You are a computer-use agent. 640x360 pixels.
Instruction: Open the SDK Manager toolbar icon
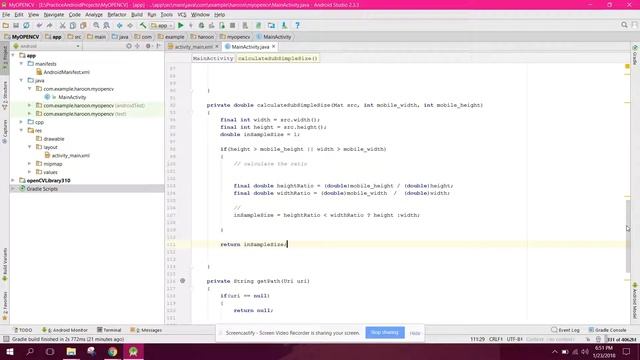click(x=284, y=25)
